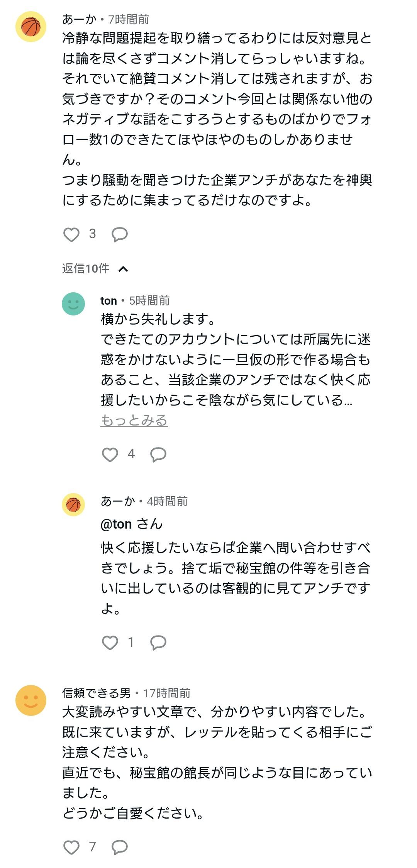This screenshot has height=868, width=417.
Task: Tap あーか username on the 4時間前 reply
Action: 118,501
